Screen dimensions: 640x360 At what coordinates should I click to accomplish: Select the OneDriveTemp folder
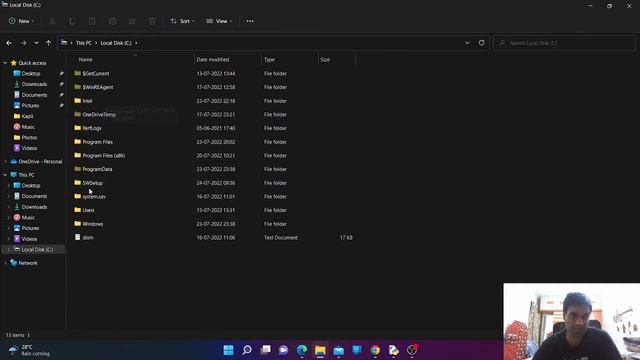[x=99, y=114]
